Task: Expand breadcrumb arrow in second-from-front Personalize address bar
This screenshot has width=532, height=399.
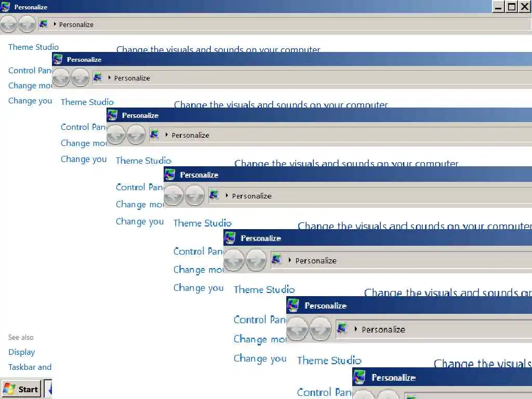Action: point(355,329)
